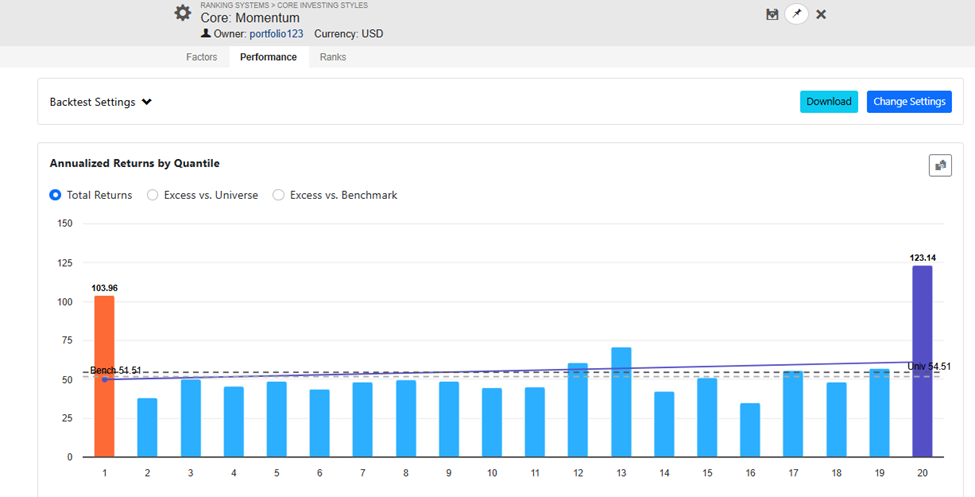Screen dimensions: 975x497
Task: Click the save disk icon
Action: click(772, 14)
